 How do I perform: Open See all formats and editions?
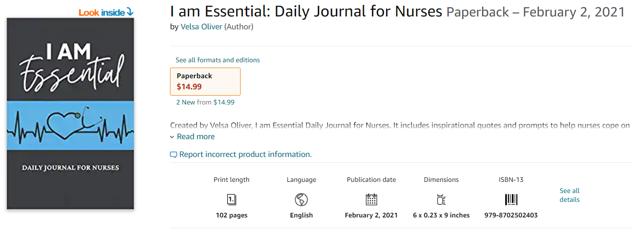point(217,60)
